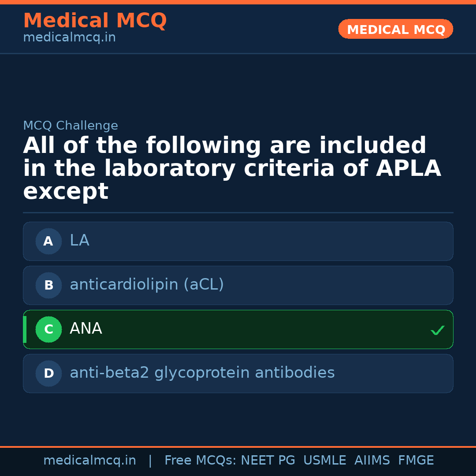Select the option A letter circle
The width and height of the screenshot is (476, 476).
click(48, 241)
